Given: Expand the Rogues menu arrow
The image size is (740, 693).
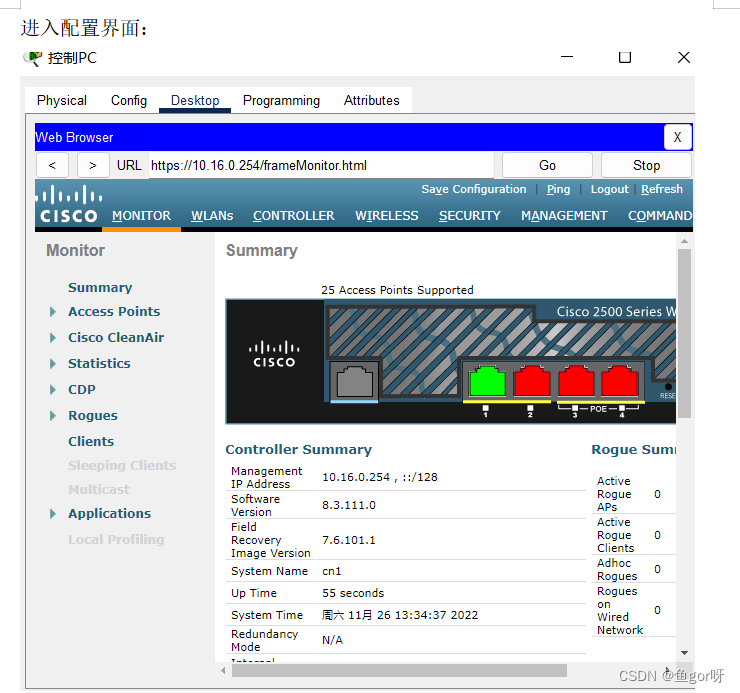Looking at the screenshot, I should coord(53,415).
